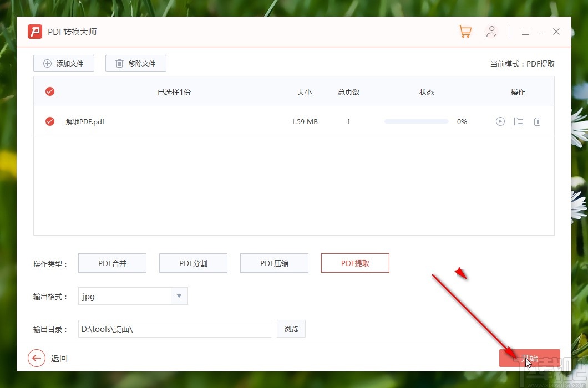Image resolution: width=588 pixels, height=388 pixels.
Task: Open the shopping cart
Action: pos(465,32)
